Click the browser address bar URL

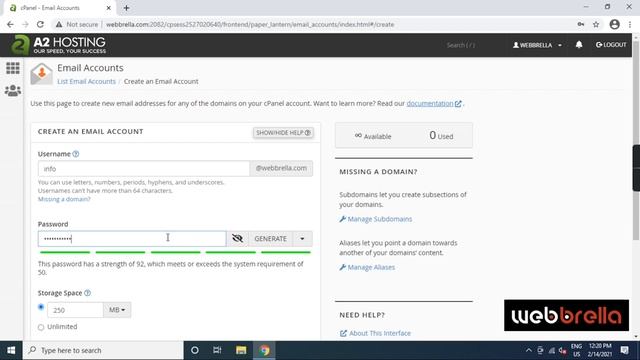coord(250,24)
